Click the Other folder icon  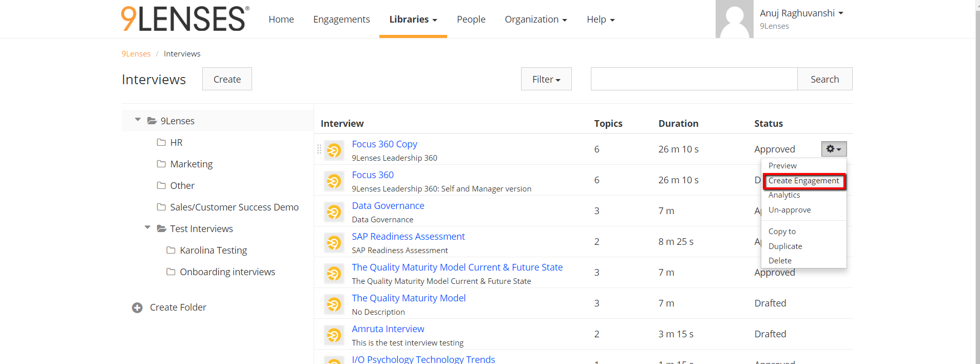click(x=161, y=185)
